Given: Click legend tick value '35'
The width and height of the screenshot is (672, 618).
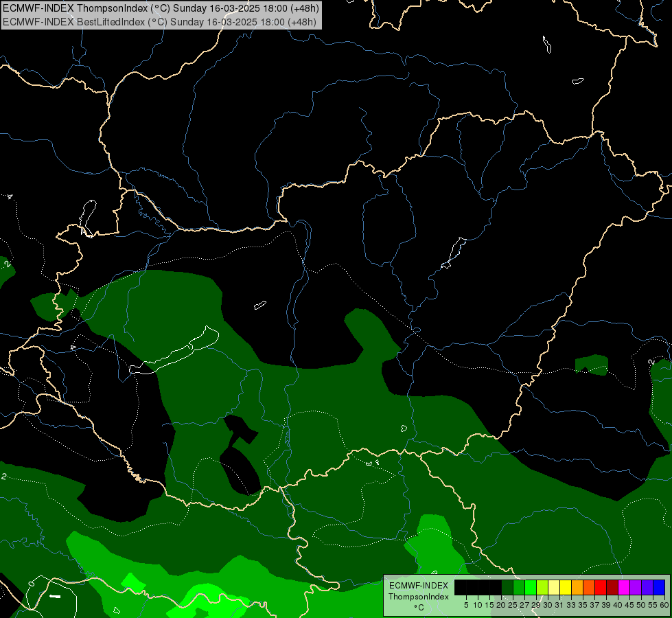Looking at the screenshot, I should pos(583,605).
